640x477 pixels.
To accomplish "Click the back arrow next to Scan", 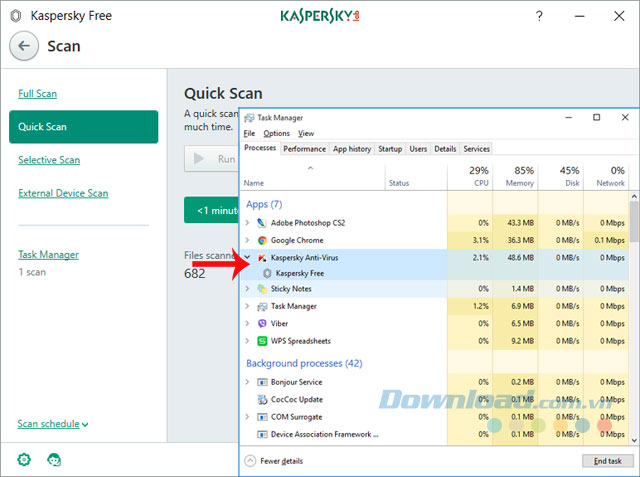I will point(26,46).
